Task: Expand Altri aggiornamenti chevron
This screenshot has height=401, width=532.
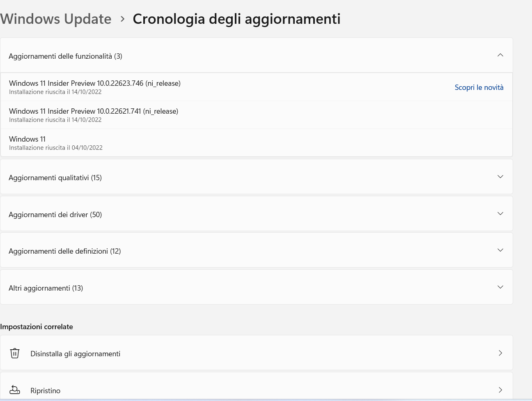Action: [x=500, y=287]
